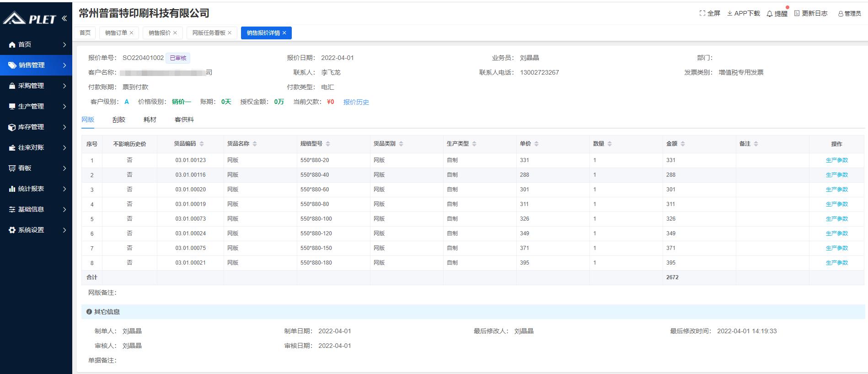The width and height of the screenshot is (868, 374).
Task: Open 生产参数 for row 1
Action: (x=836, y=160)
